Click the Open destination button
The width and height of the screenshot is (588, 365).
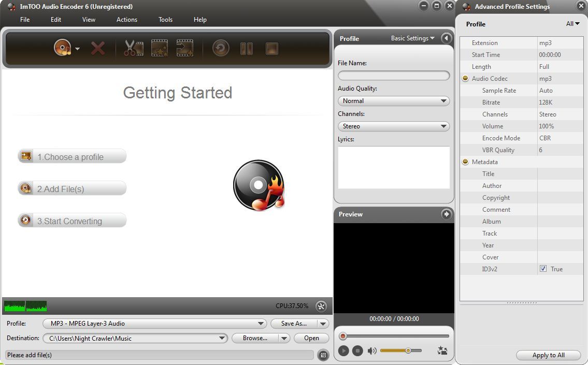(311, 339)
